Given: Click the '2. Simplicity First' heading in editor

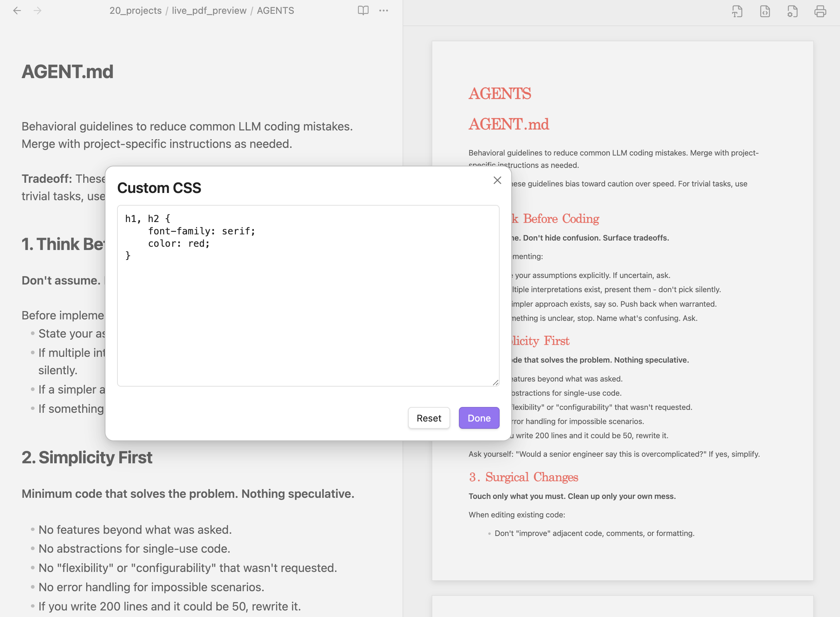Looking at the screenshot, I should coord(87,457).
